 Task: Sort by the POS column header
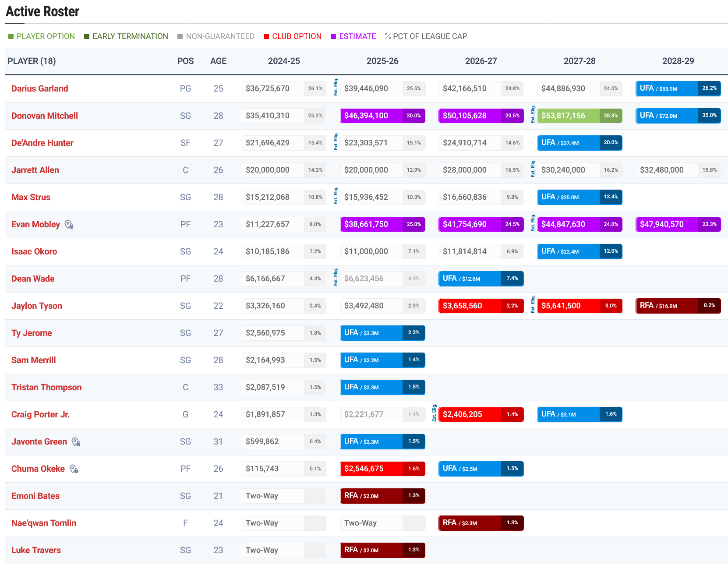click(x=185, y=61)
